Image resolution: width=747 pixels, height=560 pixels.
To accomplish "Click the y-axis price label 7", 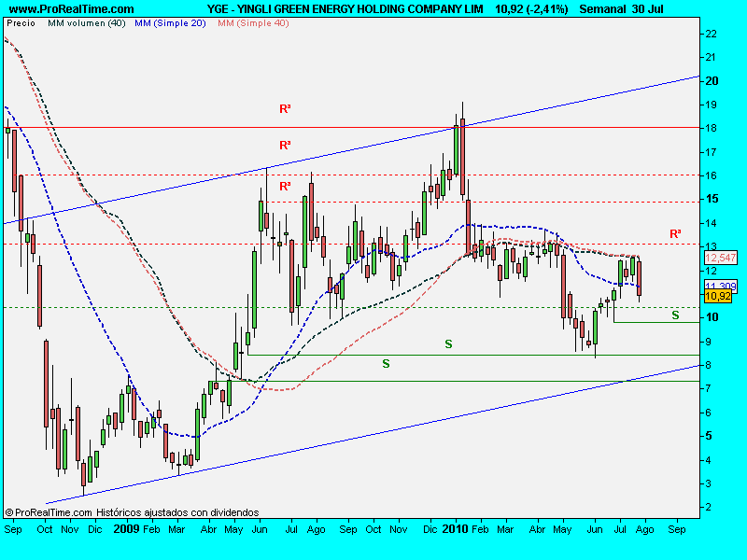I will pyautogui.click(x=708, y=389).
